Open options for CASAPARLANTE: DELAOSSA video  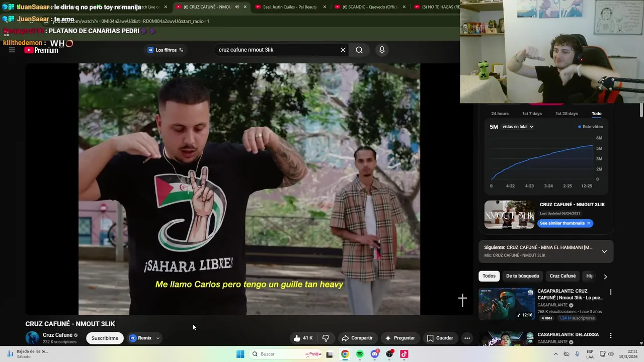[611, 335]
